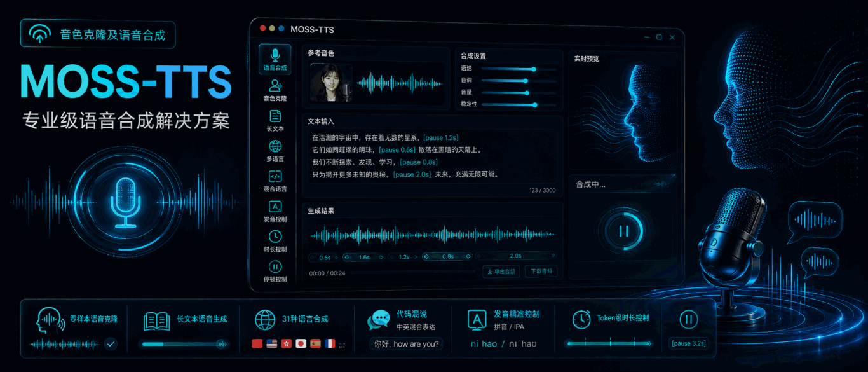Image resolution: width=868 pixels, height=372 pixels.
Task: Click the Token级时长控制 clock icon
Action: [581, 320]
